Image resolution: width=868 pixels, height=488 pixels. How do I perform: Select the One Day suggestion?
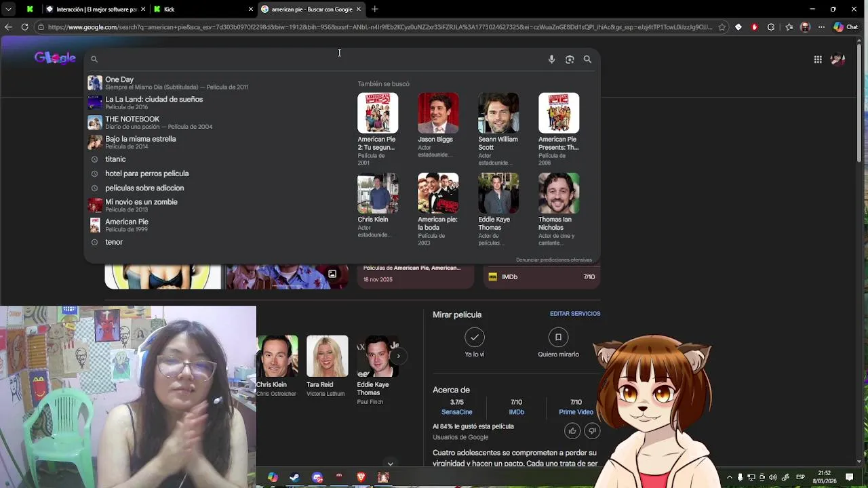217,83
